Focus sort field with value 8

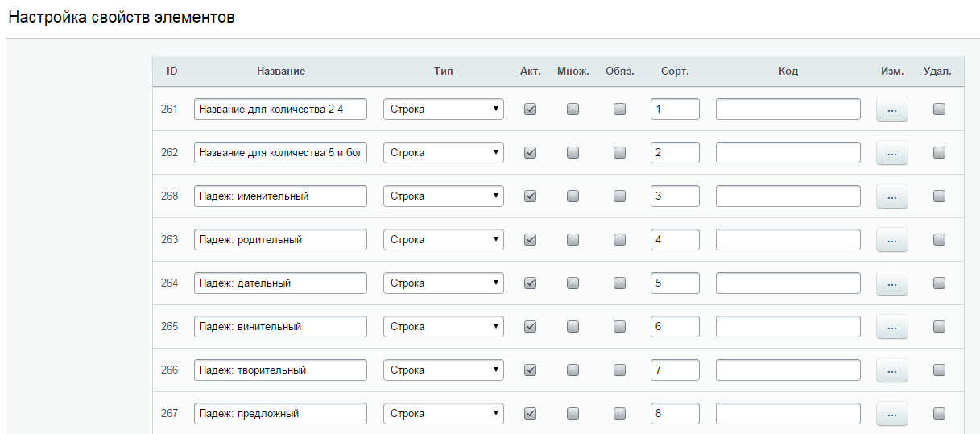click(x=675, y=413)
